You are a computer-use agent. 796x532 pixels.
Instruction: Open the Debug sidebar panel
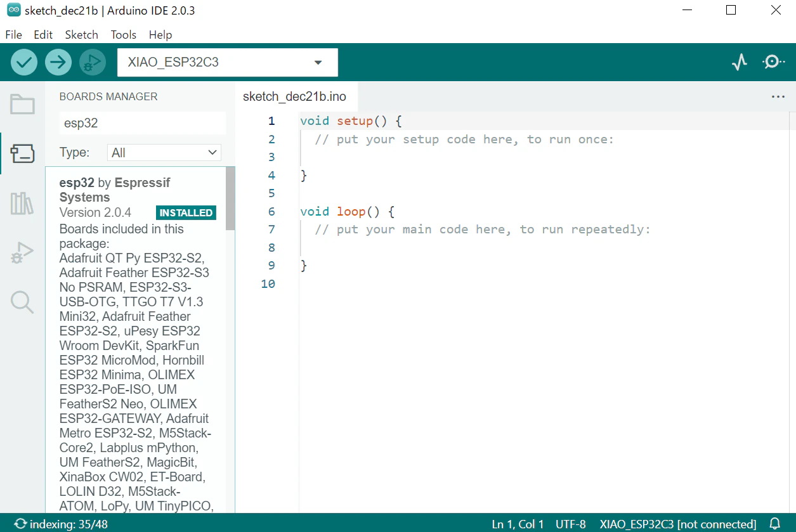click(22, 252)
